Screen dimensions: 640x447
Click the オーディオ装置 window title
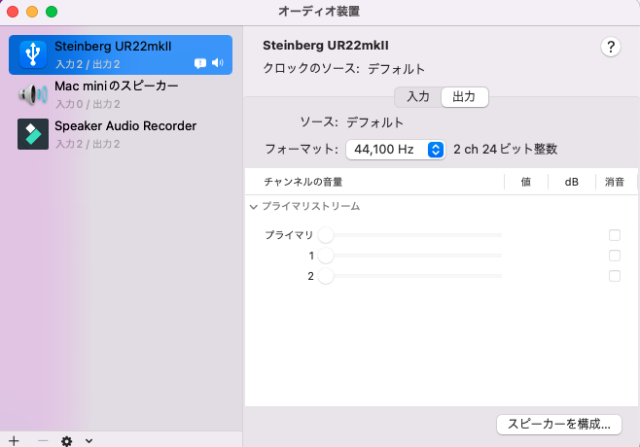319,11
